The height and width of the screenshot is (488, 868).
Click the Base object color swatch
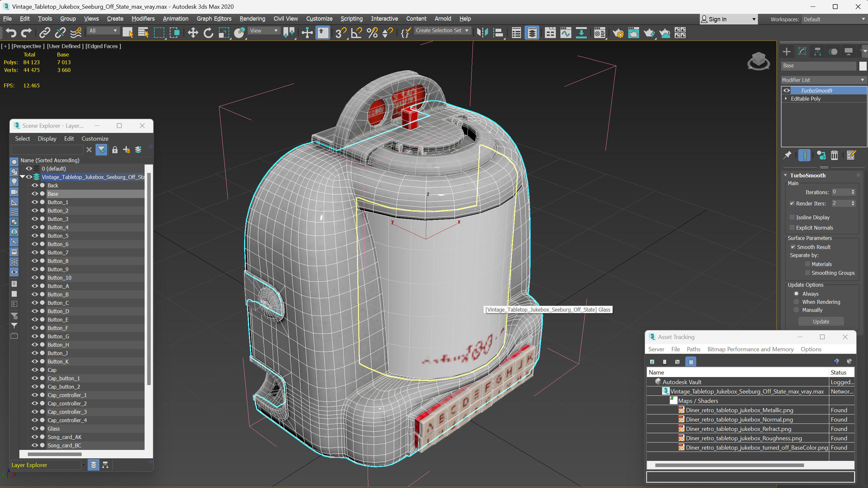point(862,66)
